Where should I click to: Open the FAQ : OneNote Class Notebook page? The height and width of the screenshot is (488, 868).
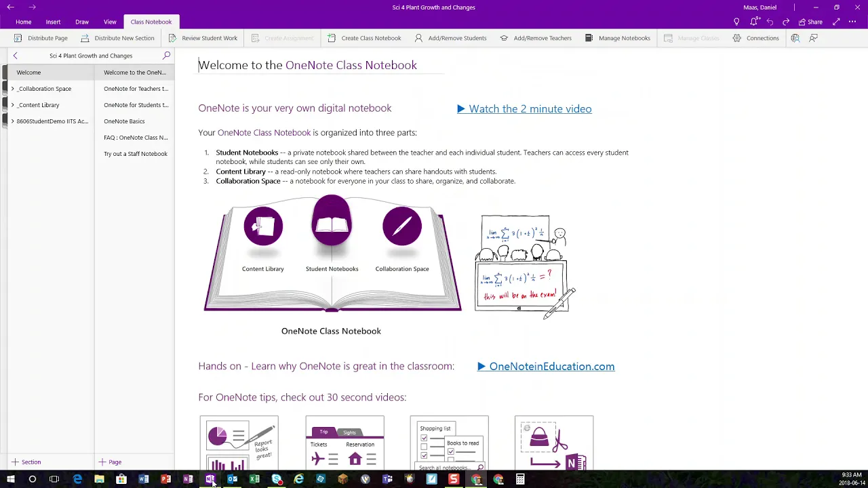point(135,138)
